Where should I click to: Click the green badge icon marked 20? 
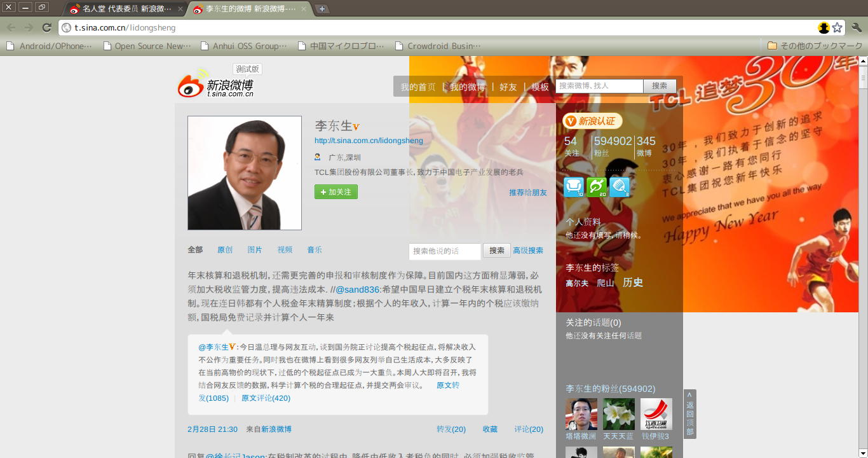click(x=597, y=187)
